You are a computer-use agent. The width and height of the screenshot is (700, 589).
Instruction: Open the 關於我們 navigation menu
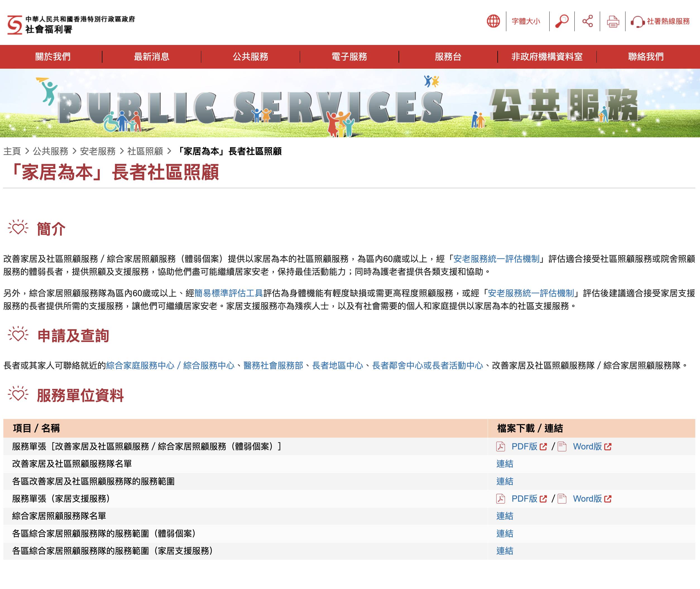[53, 57]
